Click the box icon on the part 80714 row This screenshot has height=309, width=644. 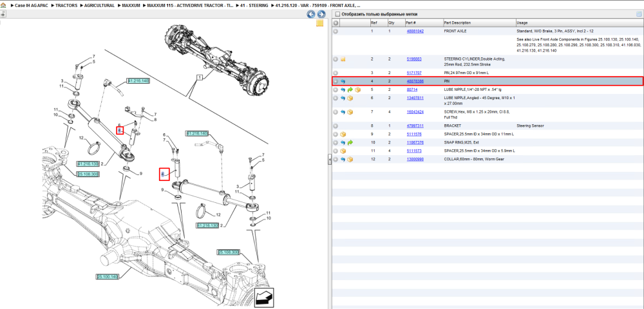point(357,89)
